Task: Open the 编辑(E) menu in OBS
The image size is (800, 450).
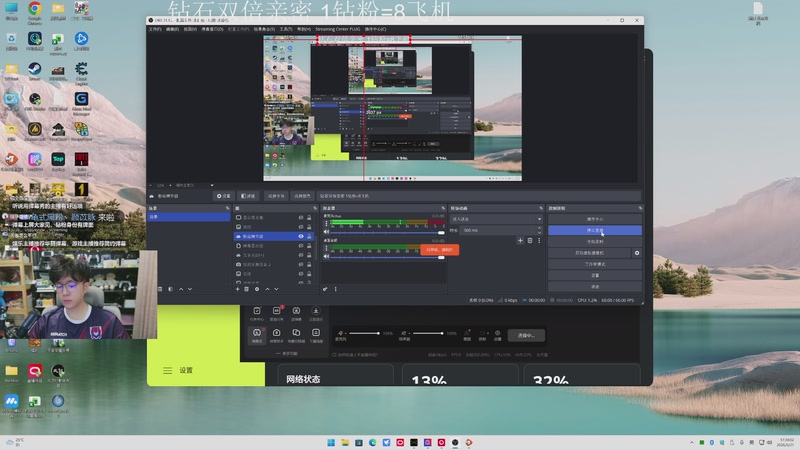Action: [172, 29]
